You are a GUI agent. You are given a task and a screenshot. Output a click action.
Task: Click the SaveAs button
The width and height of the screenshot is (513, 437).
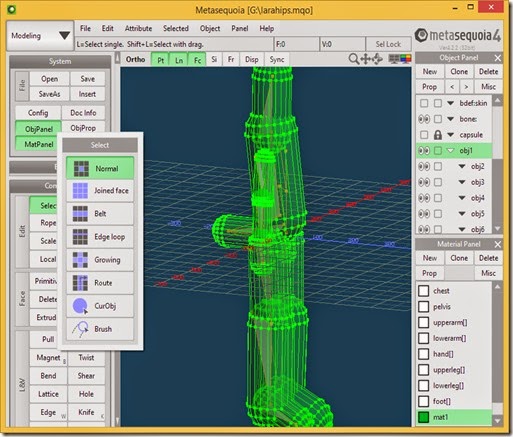[50, 94]
